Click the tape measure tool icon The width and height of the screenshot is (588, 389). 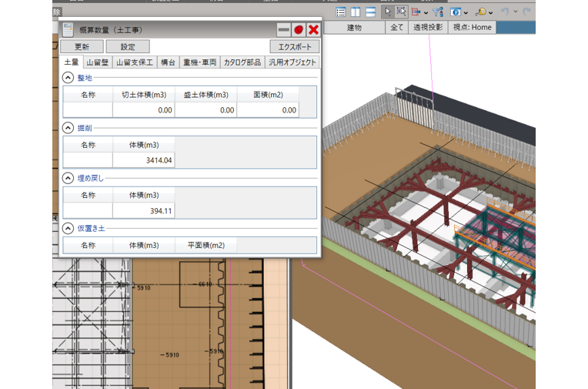(481, 12)
